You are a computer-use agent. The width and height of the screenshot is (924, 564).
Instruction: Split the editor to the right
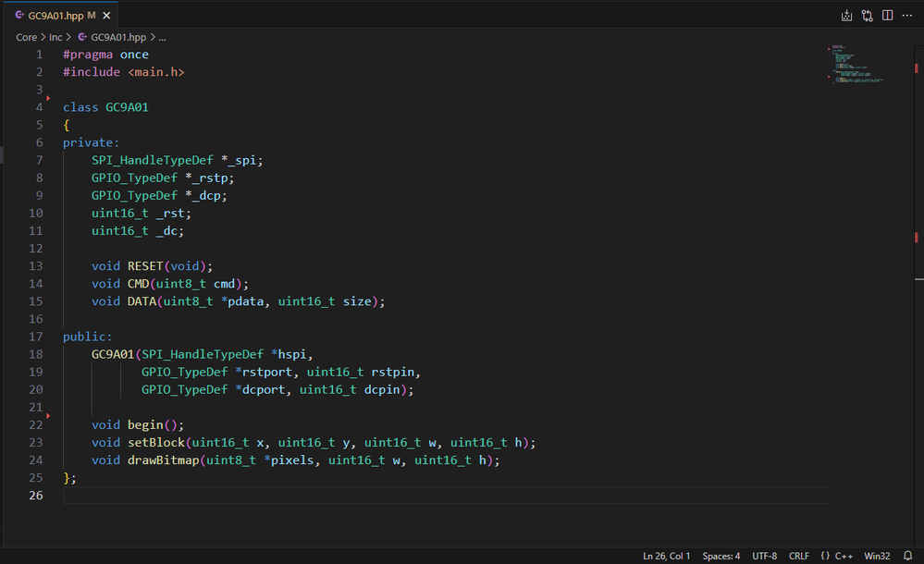887,16
